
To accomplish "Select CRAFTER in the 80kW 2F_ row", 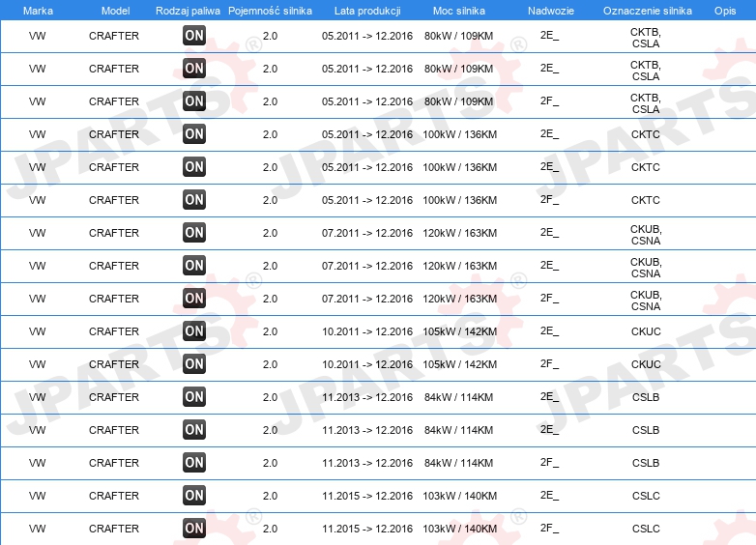I will [114, 101].
